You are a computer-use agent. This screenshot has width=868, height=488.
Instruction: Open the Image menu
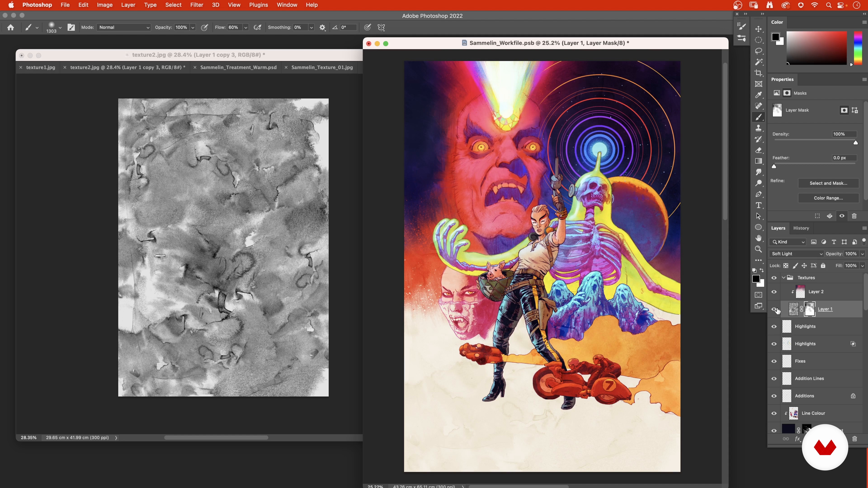[x=105, y=5]
